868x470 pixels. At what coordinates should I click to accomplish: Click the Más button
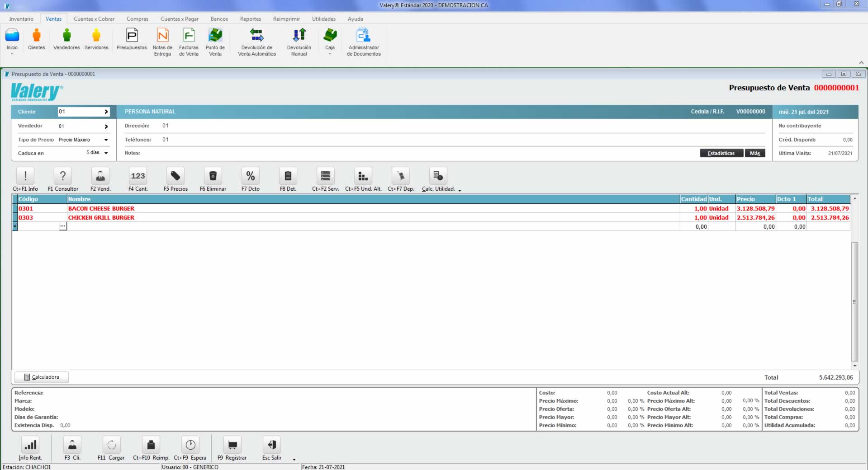click(x=755, y=153)
